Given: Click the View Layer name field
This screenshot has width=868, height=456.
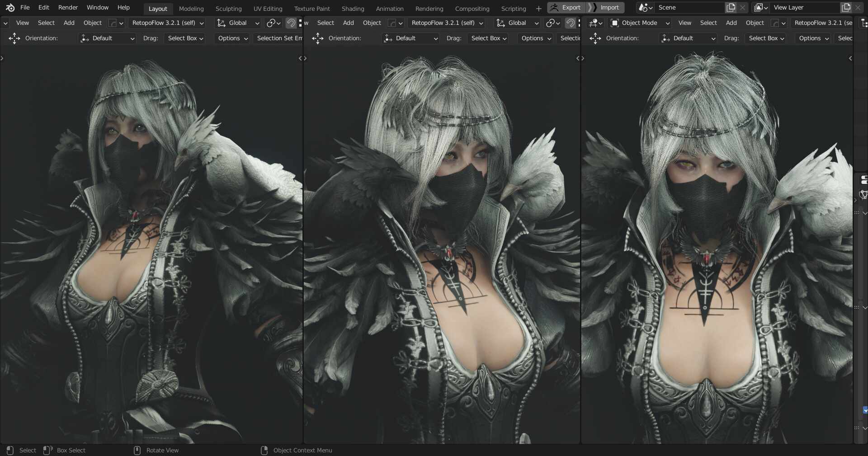Looking at the screenshot, I should pos(805,8).
